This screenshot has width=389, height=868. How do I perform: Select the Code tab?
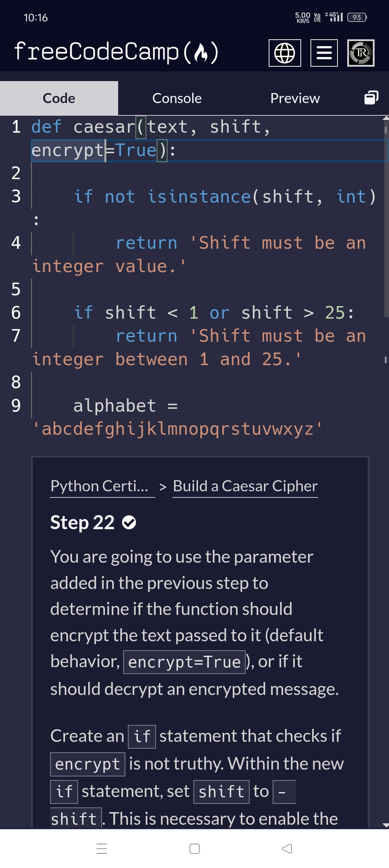pos(59,98)
